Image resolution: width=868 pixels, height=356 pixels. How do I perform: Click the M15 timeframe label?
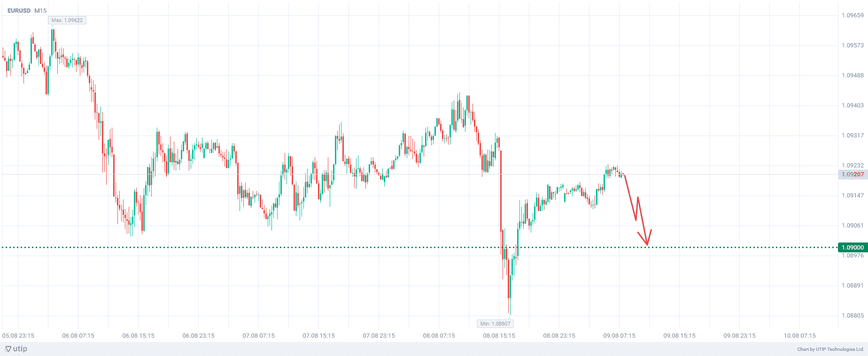tap(40, 10)
